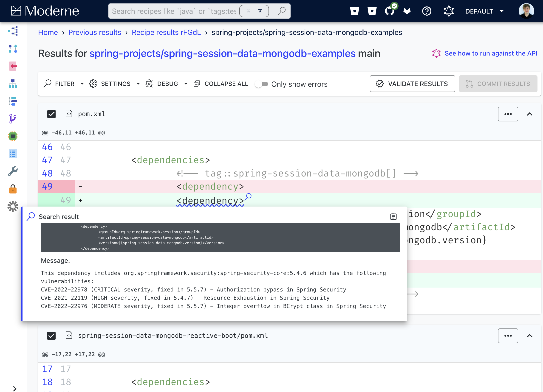Screen dimensions: 543x392
Task: Collapse the pom.xml diff with the chevron
Action: point(530,114)
